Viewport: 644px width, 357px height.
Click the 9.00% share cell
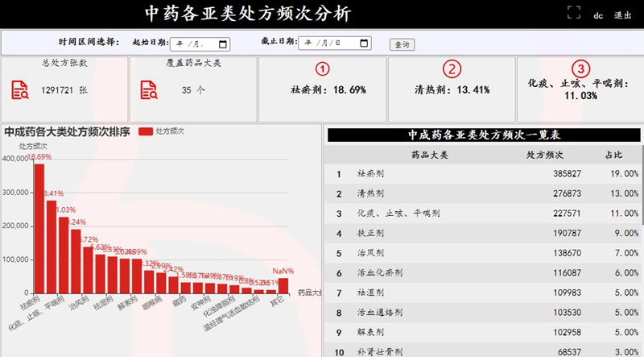tap(626, 233)
